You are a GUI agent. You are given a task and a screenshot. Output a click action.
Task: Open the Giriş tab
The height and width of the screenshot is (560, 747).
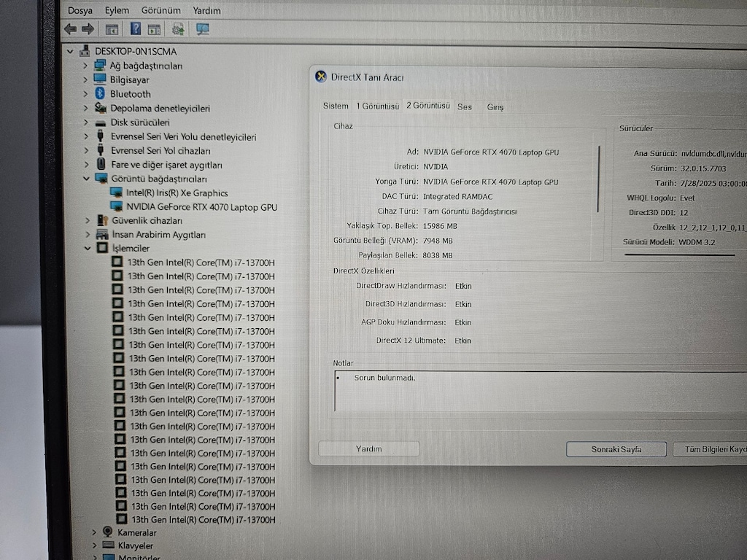pos(495,107)
